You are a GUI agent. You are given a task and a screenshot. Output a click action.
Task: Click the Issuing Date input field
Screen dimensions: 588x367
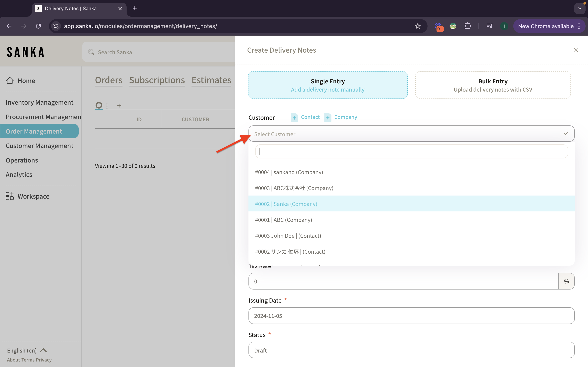(x=411, y=316)
